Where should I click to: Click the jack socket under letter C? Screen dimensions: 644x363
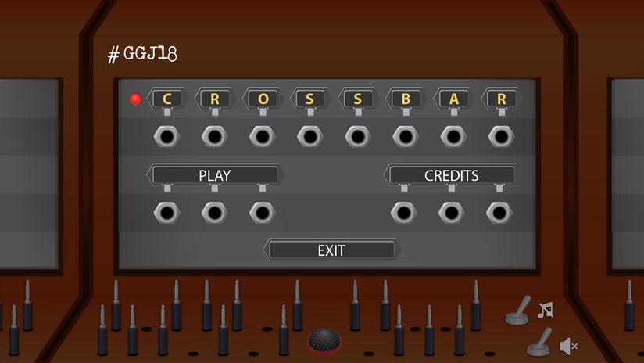166,136
